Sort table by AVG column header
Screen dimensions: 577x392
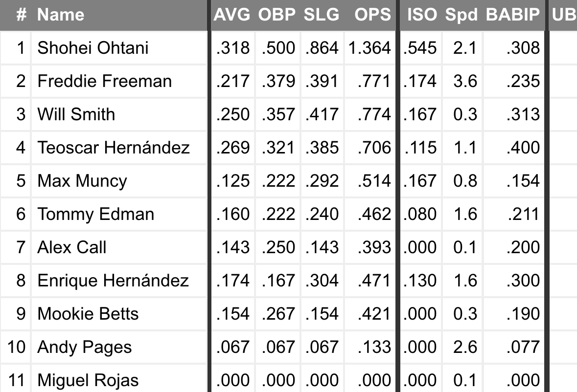click(231, 15)
